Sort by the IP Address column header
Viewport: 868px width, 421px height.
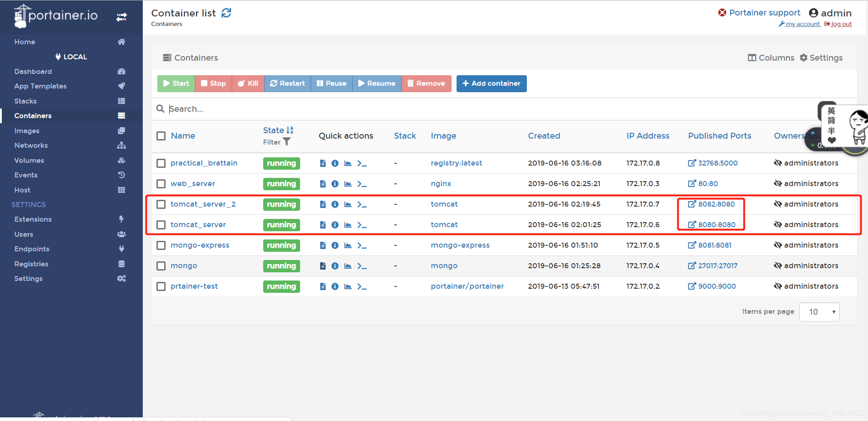click(648, 136)
